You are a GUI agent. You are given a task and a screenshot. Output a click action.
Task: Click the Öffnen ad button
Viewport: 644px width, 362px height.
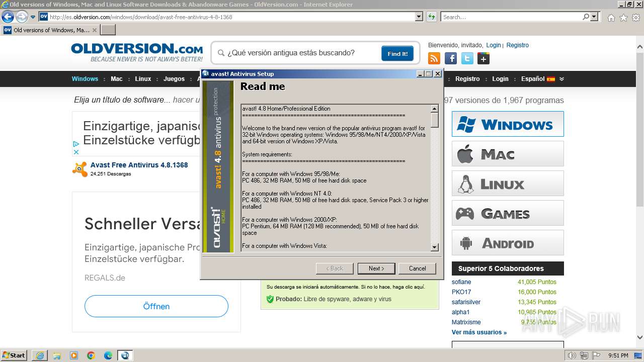coord(156,306)
